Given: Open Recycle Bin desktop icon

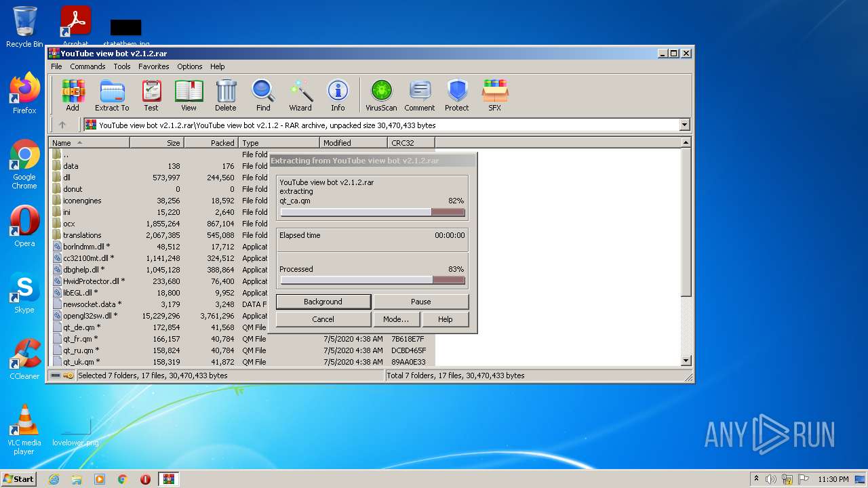Looking at the screenshot, I should (24, 27).
